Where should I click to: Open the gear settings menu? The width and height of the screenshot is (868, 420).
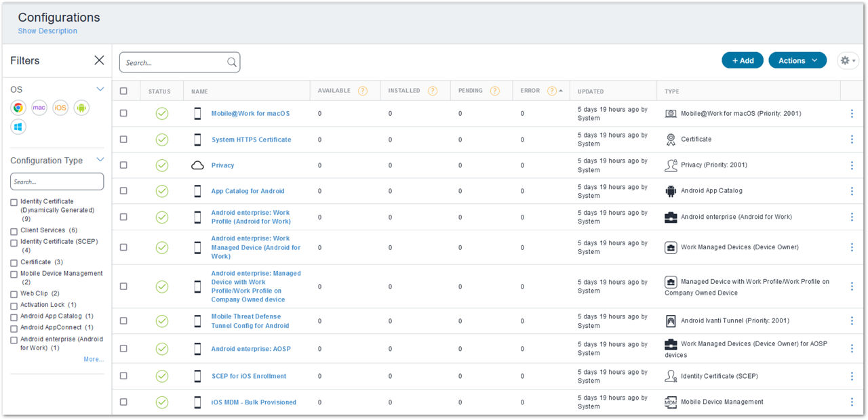848,60
